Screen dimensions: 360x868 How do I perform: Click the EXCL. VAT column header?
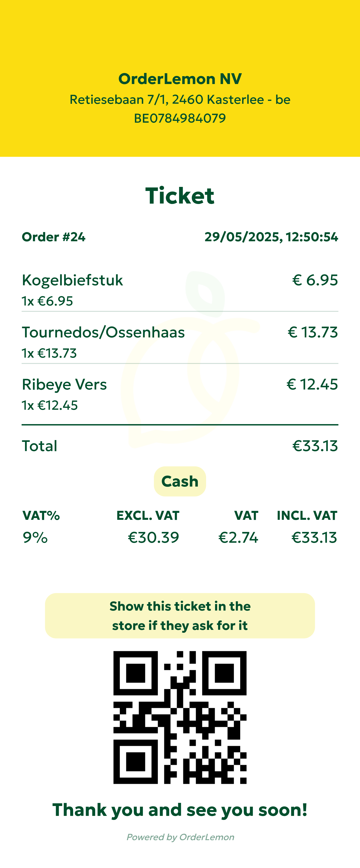148,516
